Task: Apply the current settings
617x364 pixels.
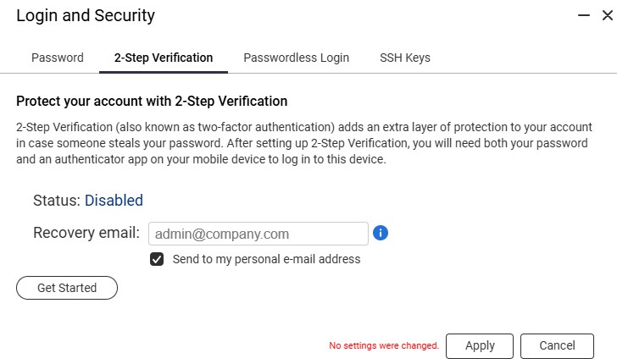Action: (x=480, y=346)
